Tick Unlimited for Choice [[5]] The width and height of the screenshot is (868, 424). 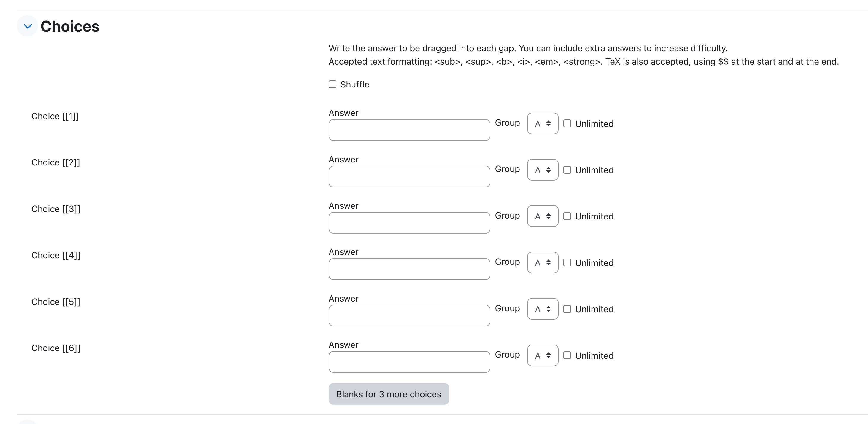tap(567, 309)
